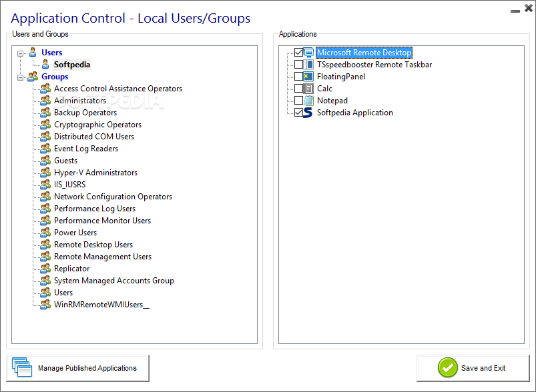The height and width of the screenshot is (392, 536).
Task: Select Notepad application label
Action: (x=332, y=101)
